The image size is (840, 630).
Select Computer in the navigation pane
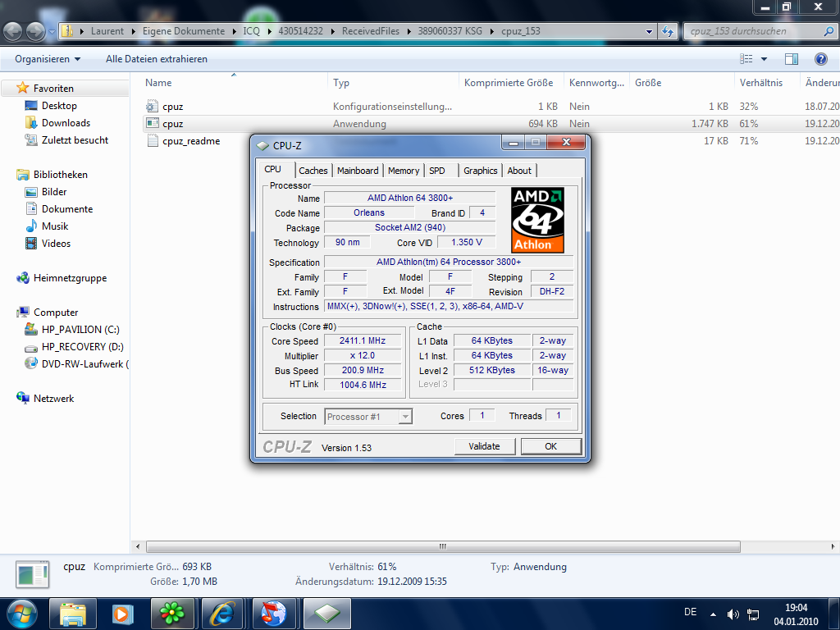(x=56, y=313)
